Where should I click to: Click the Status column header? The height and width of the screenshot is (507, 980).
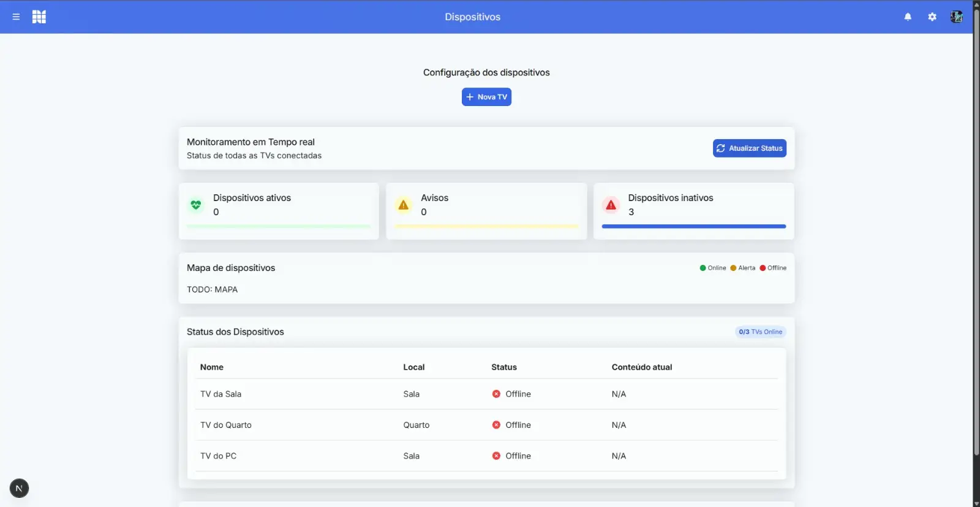point(503,367)
